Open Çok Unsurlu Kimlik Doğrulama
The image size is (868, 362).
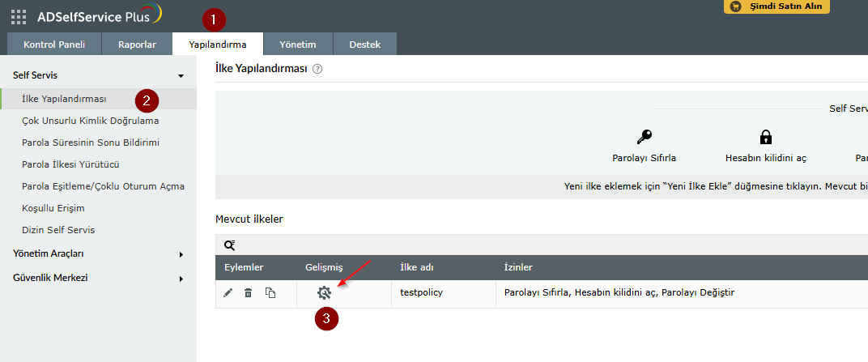[90, 121]
